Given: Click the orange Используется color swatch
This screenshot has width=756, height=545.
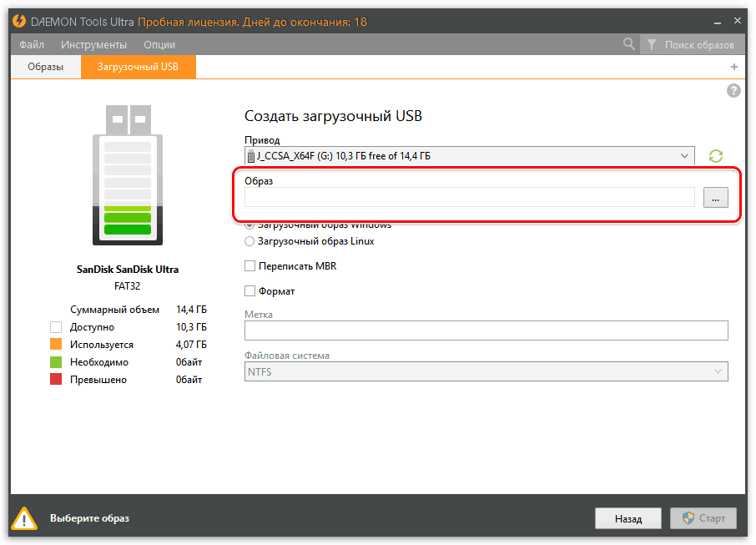Looking at the screenshot, I should click(57, 345).
